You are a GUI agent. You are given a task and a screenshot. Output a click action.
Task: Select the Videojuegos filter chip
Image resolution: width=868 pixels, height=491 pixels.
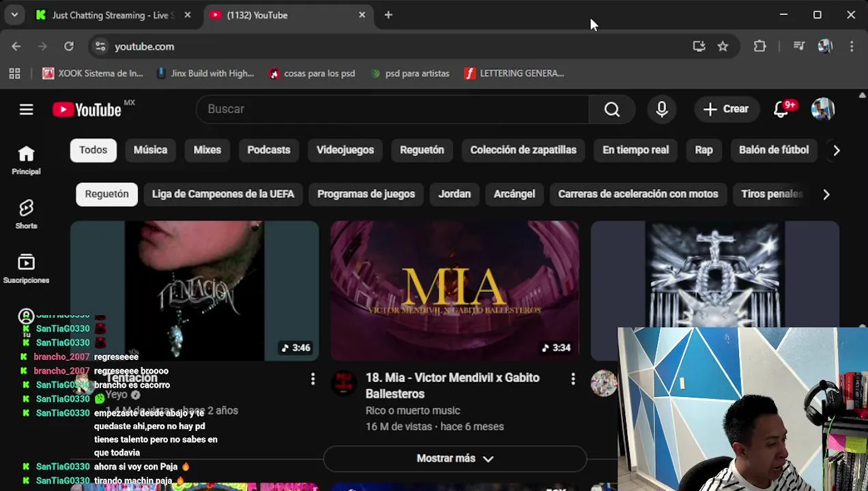[x=345, y=150]
